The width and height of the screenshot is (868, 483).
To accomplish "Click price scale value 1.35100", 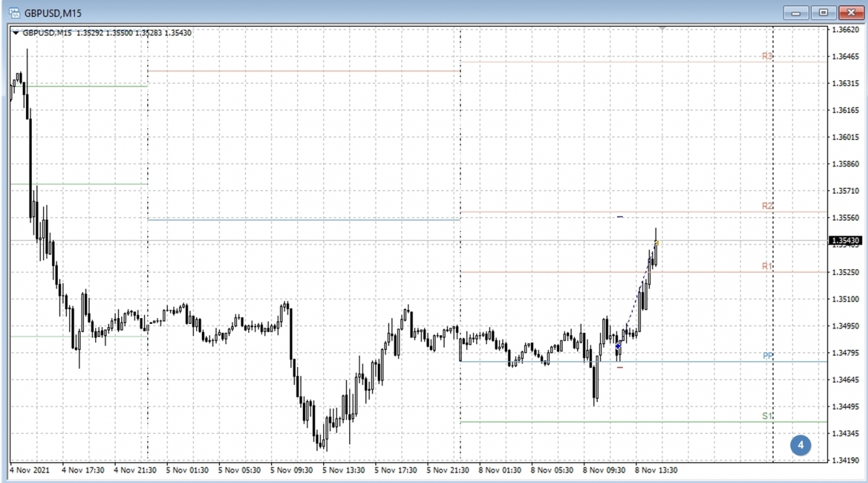I will point(846,299).
